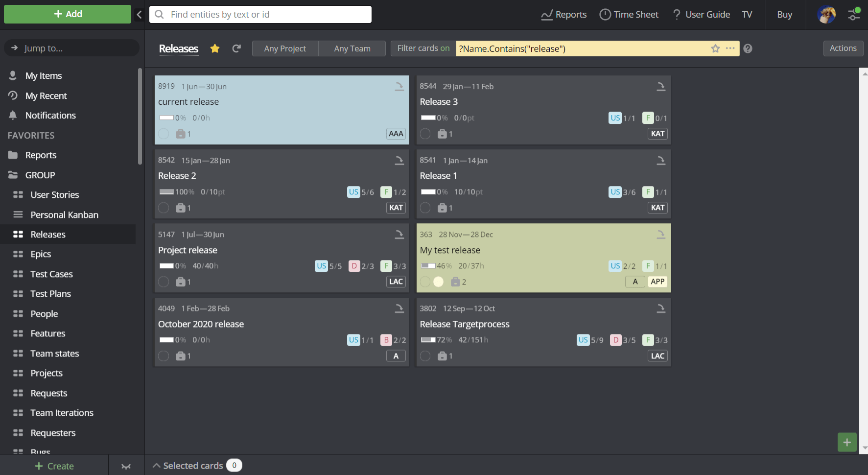Screen dimensions: 868x475
Task: Switch to the Epics sidebar view
Action: (41, 254)
